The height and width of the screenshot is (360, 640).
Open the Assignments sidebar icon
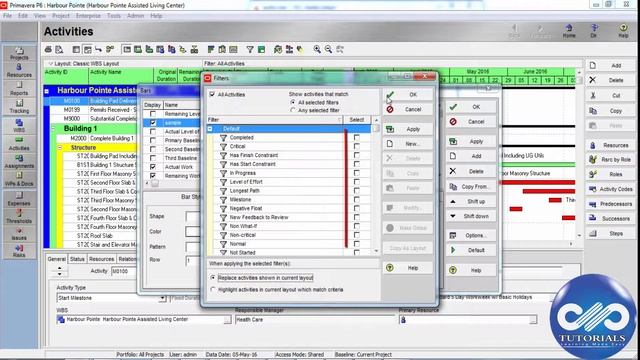(x=19, y=161)
